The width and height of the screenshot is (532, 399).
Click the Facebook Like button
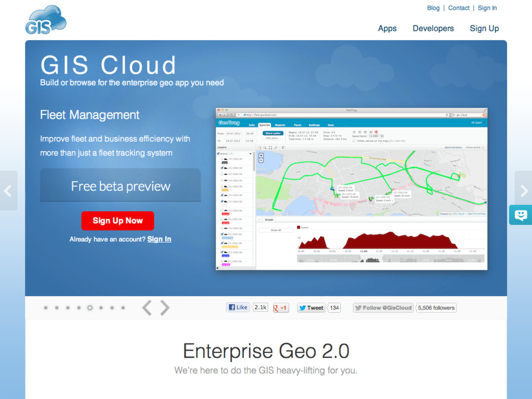point(238,308)
